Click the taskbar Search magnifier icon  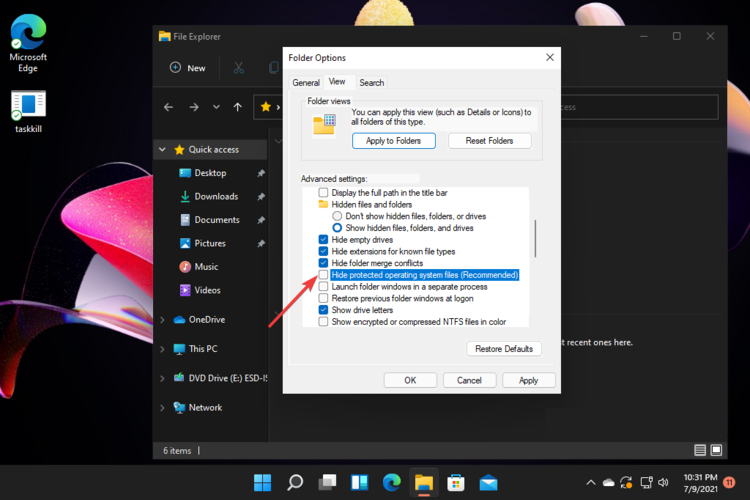pyautogui.click(x=295, y=483)
